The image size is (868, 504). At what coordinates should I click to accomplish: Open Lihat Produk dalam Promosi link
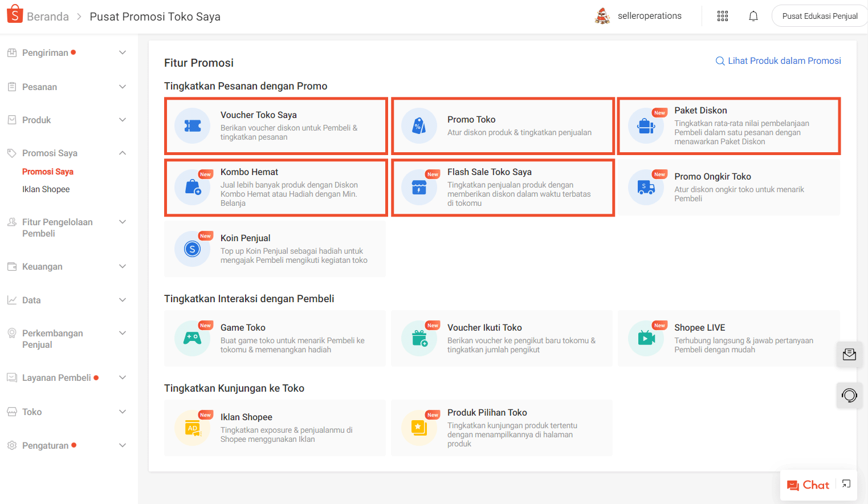778,61
